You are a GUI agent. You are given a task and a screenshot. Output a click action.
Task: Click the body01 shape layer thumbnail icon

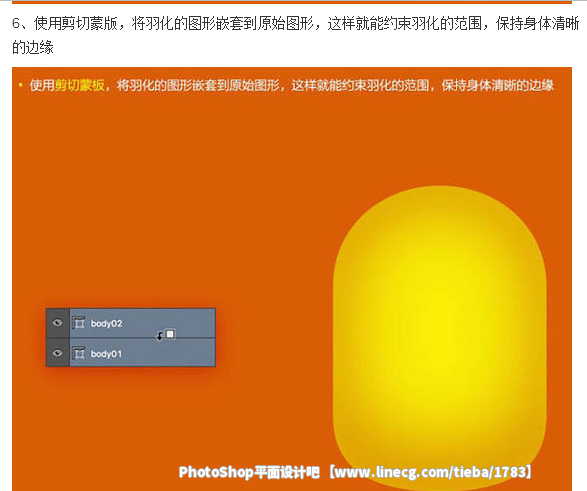[x=79, y=353]
